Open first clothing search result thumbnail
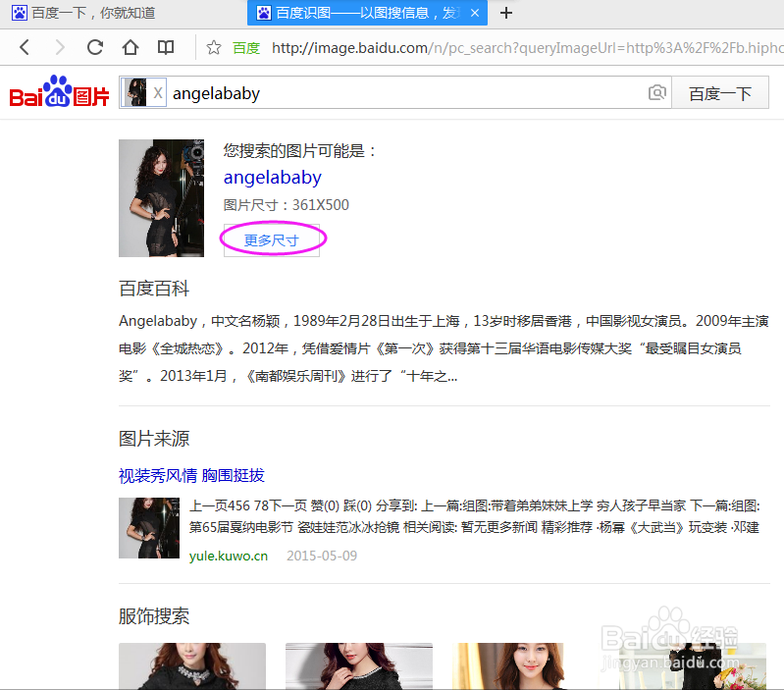The image size is (784, 690). pyautogui.click(x=192, y=666)
